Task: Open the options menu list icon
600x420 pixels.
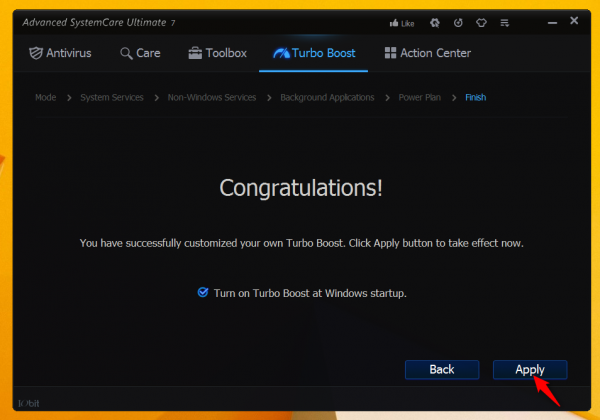Action: [x=505, y=23]
